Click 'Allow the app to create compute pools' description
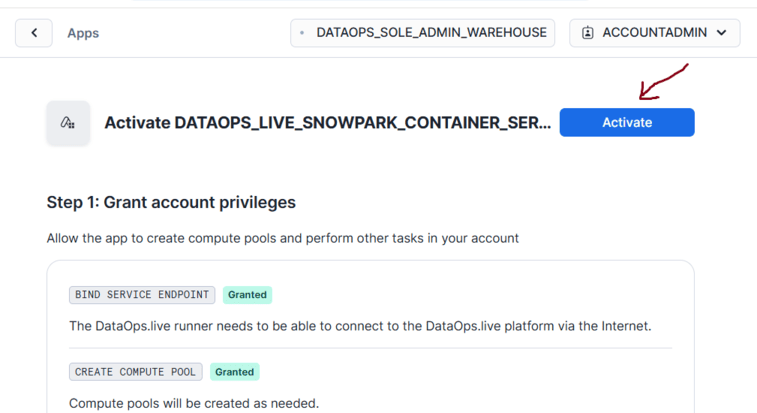 [282, 238]
